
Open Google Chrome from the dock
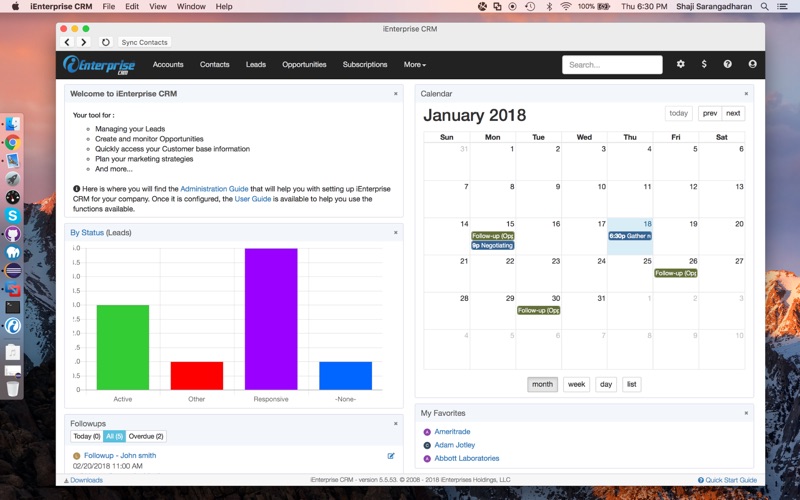pyautogui.click(x=13, y=142)
